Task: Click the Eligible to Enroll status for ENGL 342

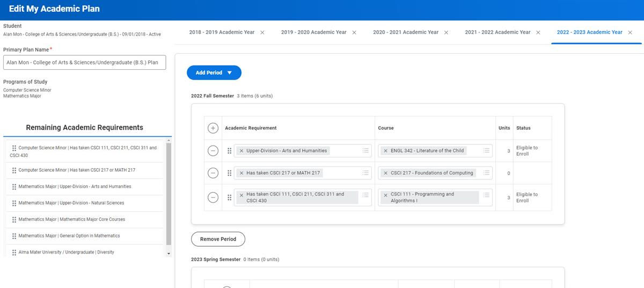Action: [527, 151]
